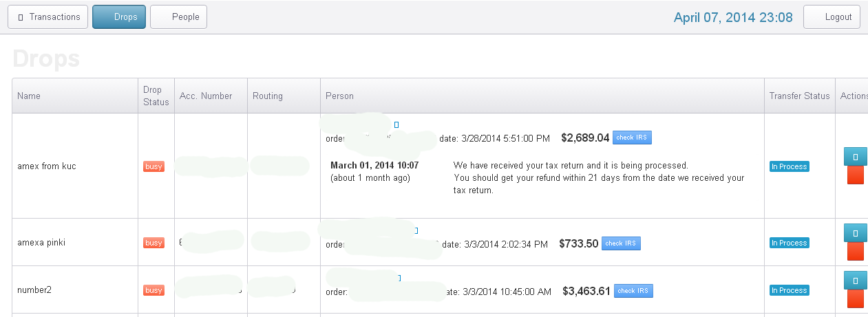
Task: Click the Drops page heading
Action: pyautogui.click(x=46, y=59)
